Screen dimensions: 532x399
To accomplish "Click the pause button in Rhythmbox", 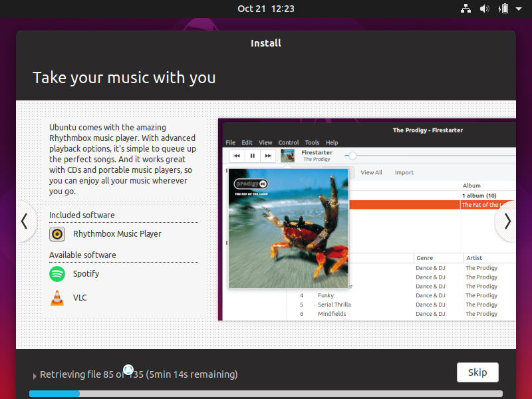I will tap(253, 156).
